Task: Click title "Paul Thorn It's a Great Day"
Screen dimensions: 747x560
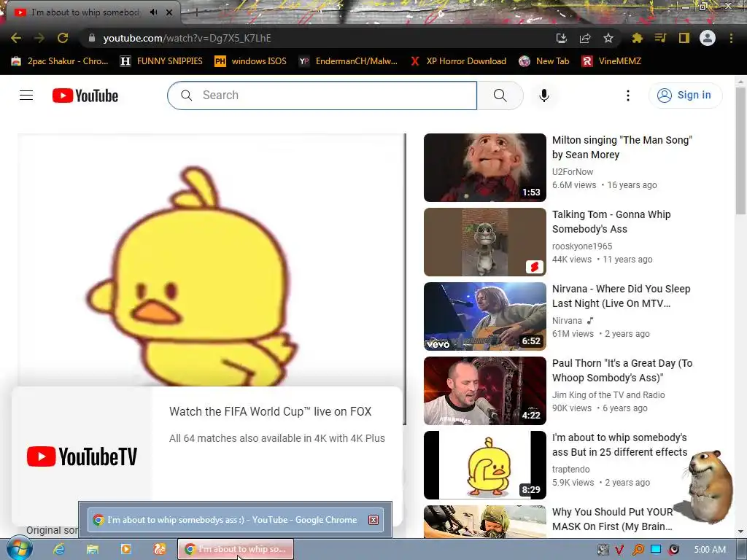Action: (x=622, y=370)
